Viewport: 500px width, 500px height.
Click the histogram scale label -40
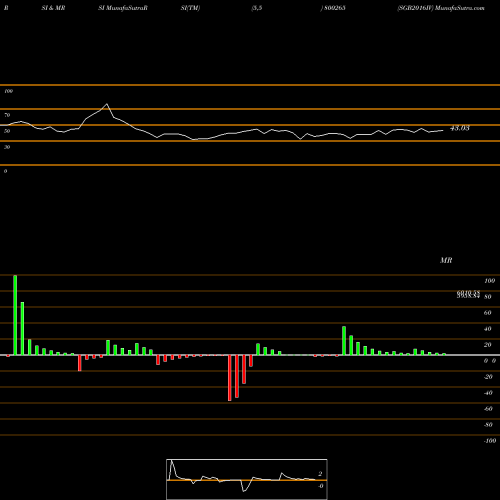pyautogui.click(x=488, y=393)
